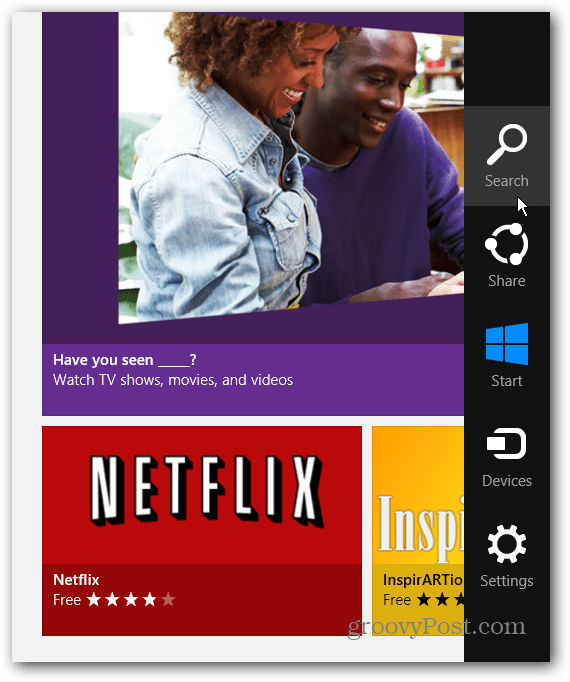
Task: Click "Have you seen ____?" headline
Action: [125, 360]
